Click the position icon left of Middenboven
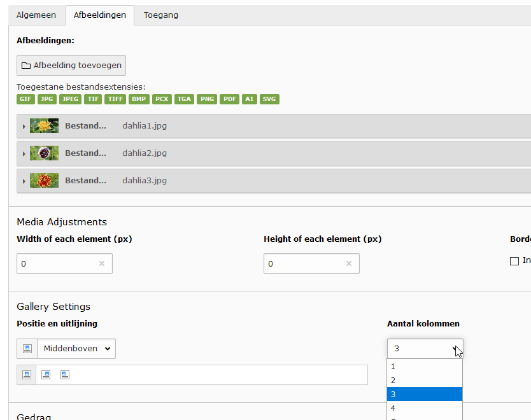The image size is (531, 420). (27, 349)
